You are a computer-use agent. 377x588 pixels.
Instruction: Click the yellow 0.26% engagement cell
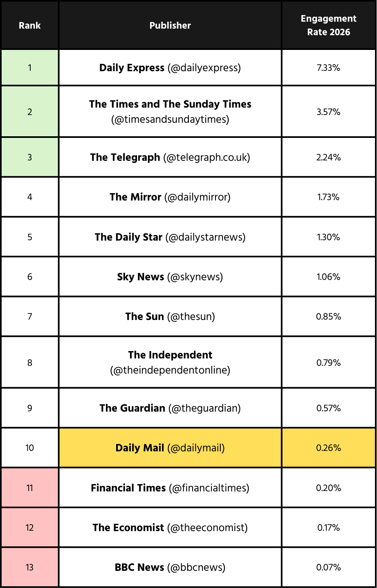coord(328,448)
